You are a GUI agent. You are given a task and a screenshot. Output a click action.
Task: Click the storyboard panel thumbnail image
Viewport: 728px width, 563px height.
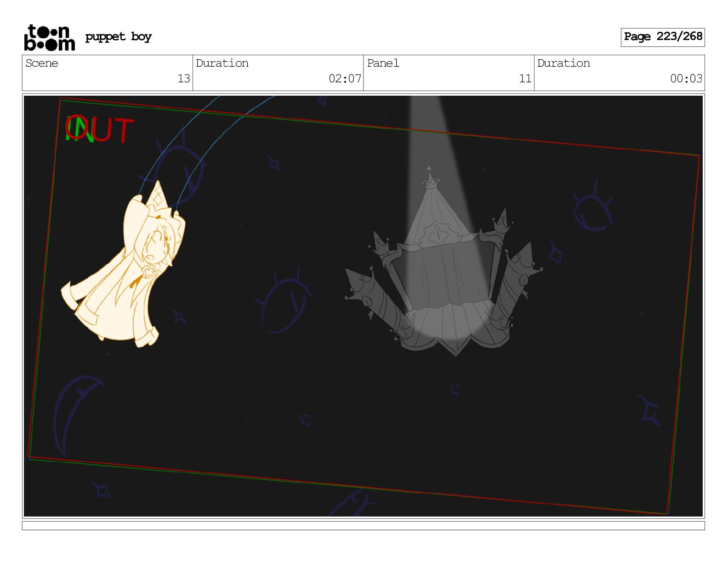(x=363, y=306)
